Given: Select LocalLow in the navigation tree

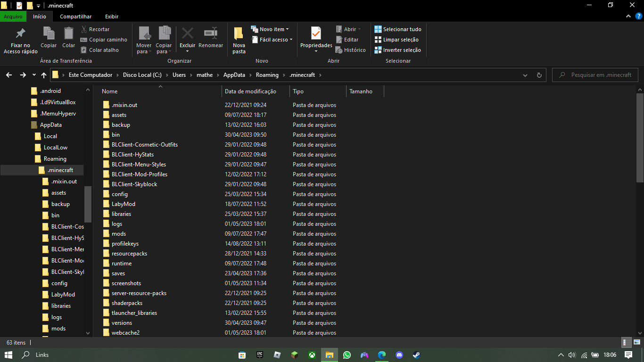Looking at the screenshot, I should [56, 148].
